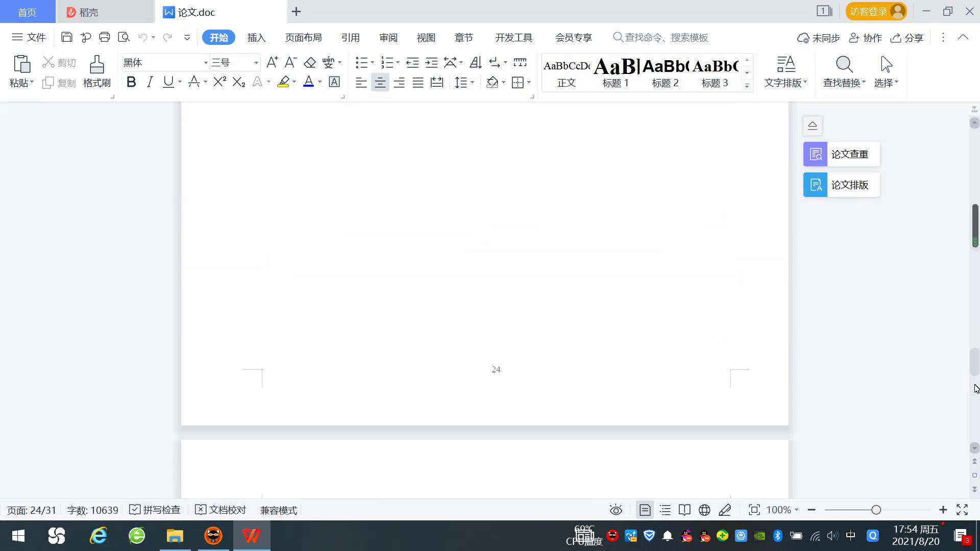Click the increase font size icon
Image resolution: width=980 pixels, height=551 pixels.
[272, 62]
